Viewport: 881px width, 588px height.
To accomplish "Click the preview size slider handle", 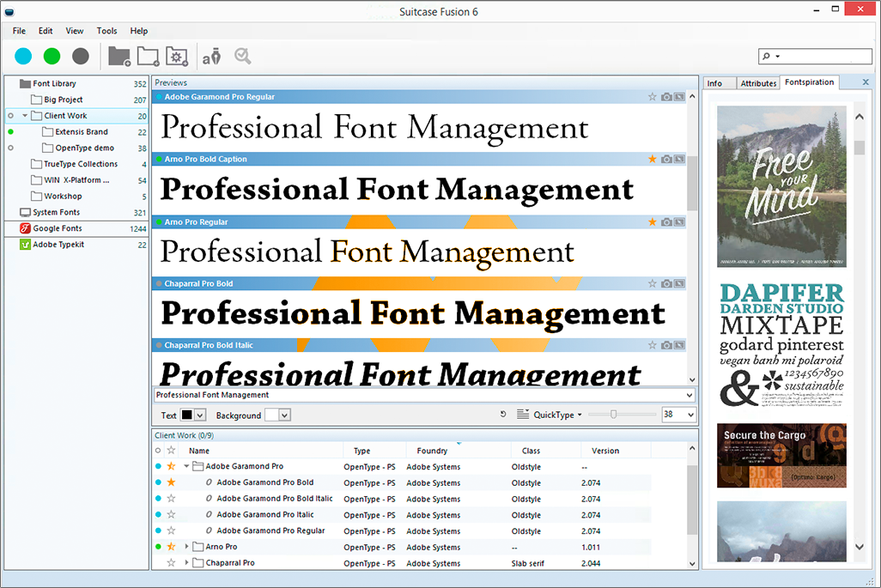I will coord(614,415).
